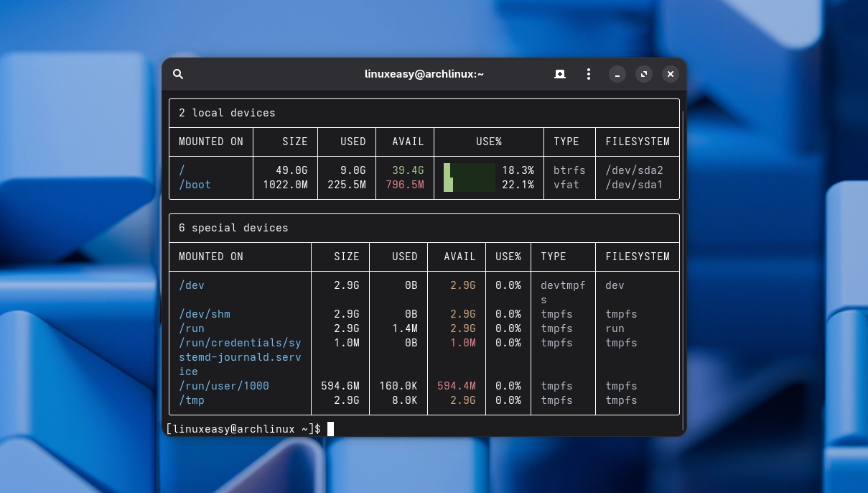Image resolution: width=868 pixels, height=493 pixels.
Task: Open the terminal search function
Action: click(178, 74)
